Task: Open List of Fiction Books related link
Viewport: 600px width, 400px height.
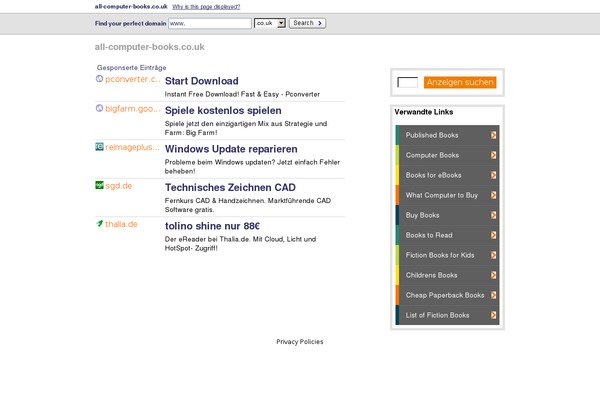Action: 437,315
